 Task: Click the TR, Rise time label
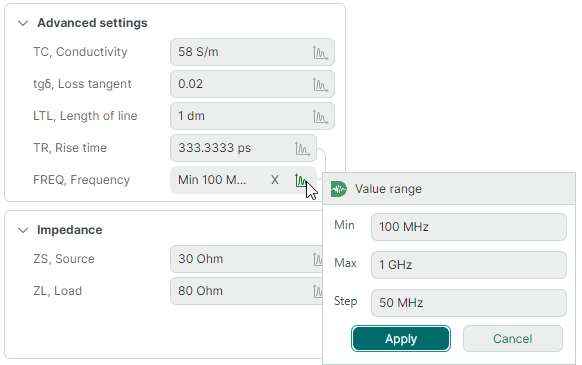[70, 148]
